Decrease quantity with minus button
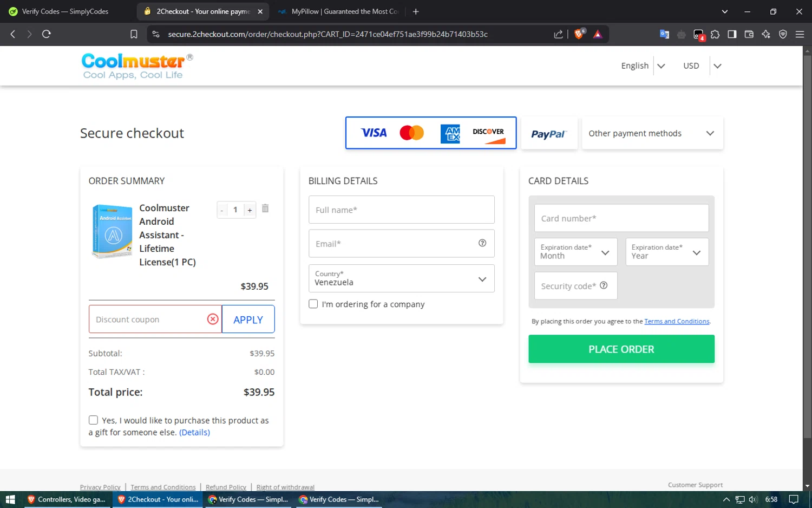The image size is (812, 508). pyautogui.click(x=222, y=210)
